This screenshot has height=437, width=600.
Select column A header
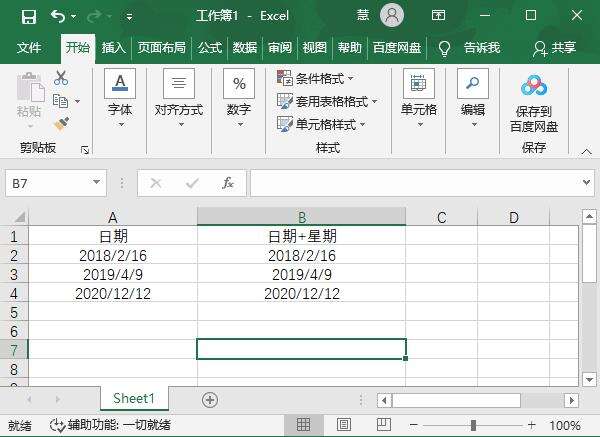pyautogui.click(x=113, y=217)
